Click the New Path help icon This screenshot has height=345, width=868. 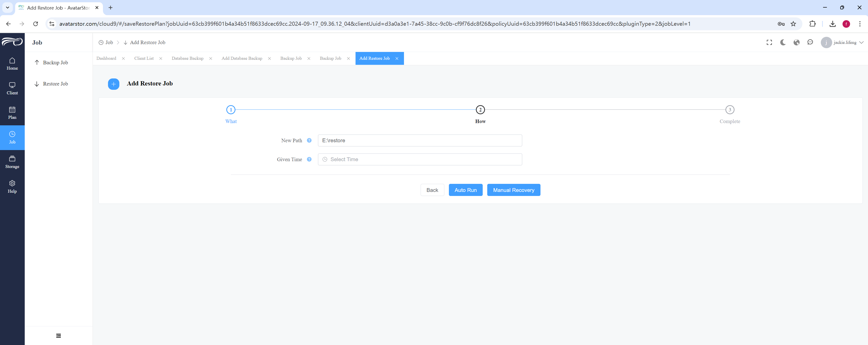point(309,140)
